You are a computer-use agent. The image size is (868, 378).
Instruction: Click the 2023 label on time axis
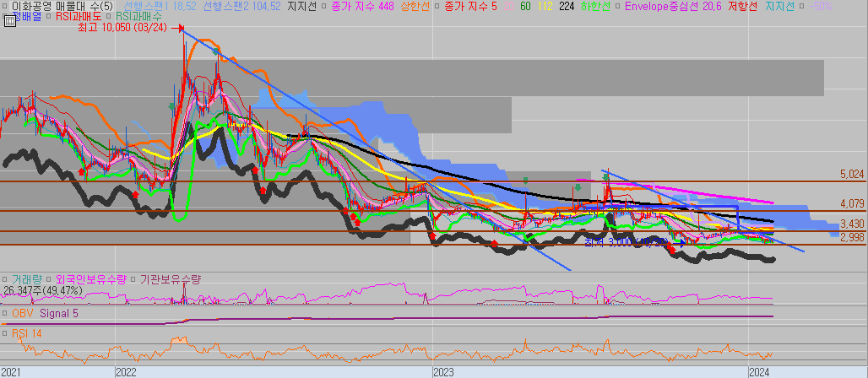(444, 371)
